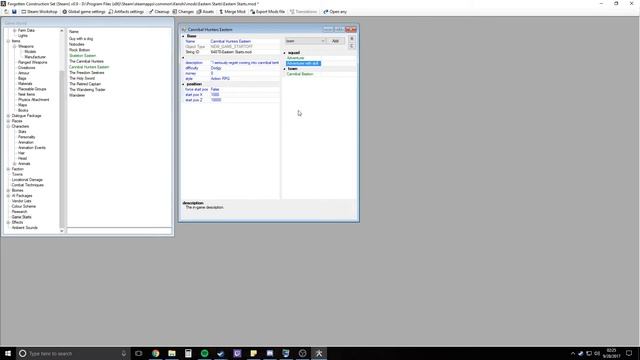
Task: Select 'The Wandering Trader' list entry
Action: point(87,89)
